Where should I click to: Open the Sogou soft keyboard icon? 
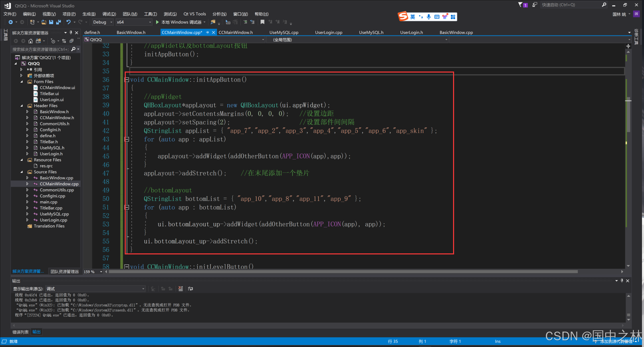coord(437,17)
